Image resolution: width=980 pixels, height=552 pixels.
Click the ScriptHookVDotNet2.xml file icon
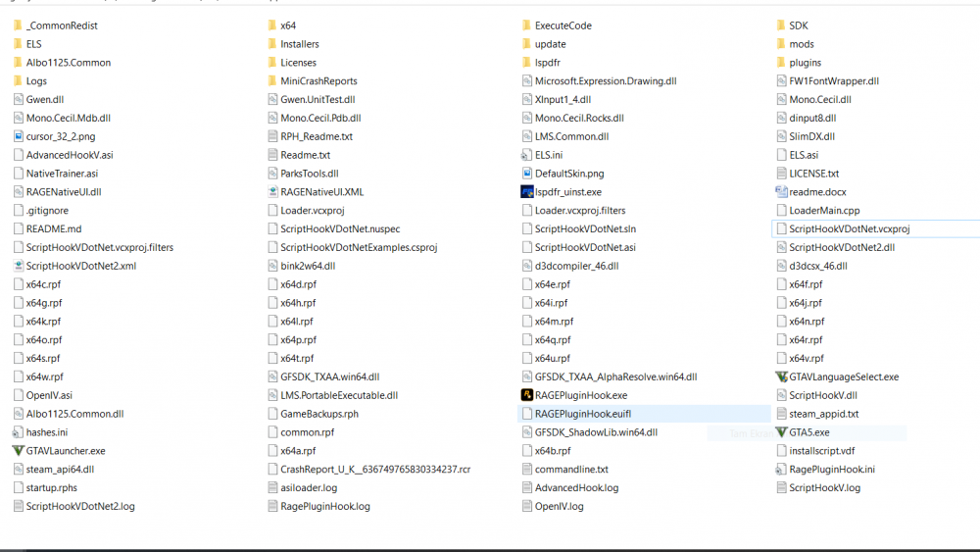click(18, 266)
